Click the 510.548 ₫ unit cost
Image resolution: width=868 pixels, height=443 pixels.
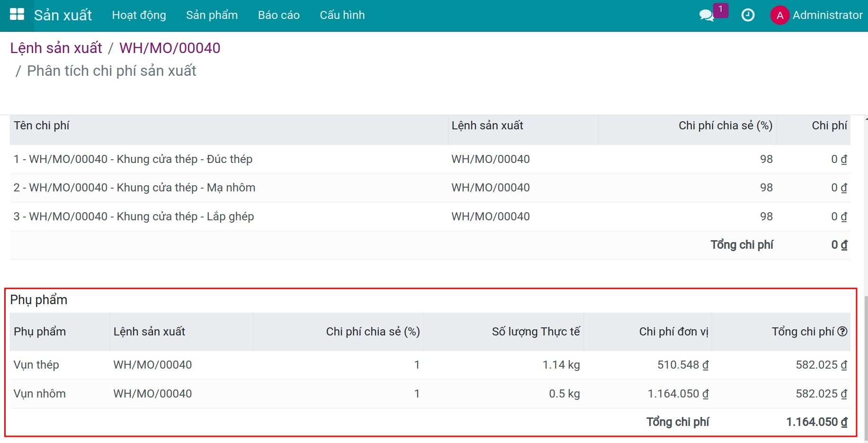click(x=683, y=365)
